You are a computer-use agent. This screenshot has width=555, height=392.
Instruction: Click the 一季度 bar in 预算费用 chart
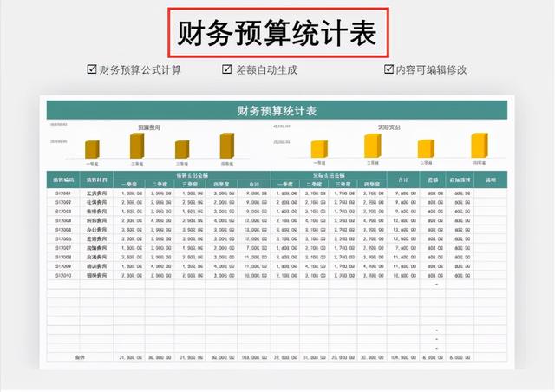click(x=92, y=149)
